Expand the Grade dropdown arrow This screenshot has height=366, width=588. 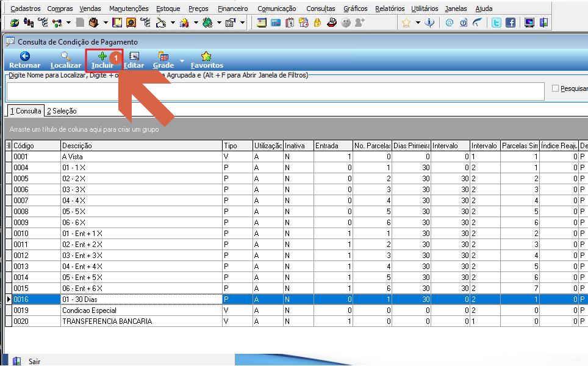(x=182, y=61)
